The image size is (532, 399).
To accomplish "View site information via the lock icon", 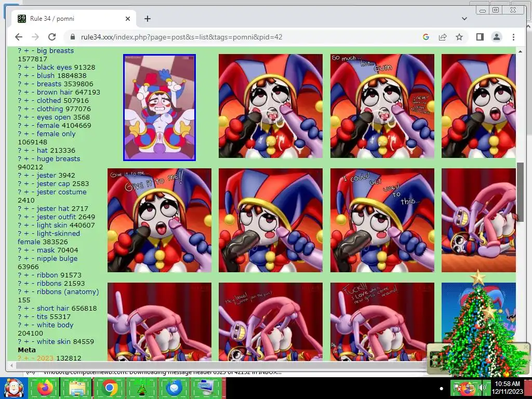I will (72, 37).
